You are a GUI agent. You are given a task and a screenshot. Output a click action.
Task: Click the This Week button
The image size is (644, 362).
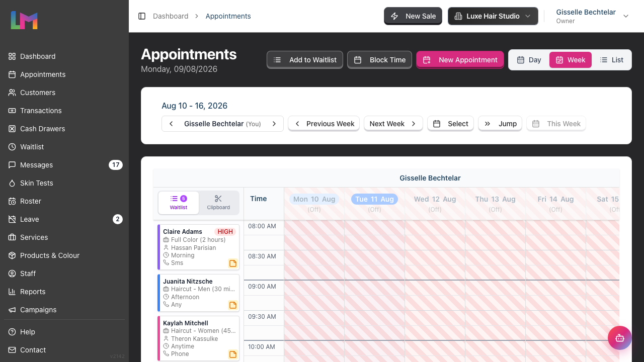556,124
